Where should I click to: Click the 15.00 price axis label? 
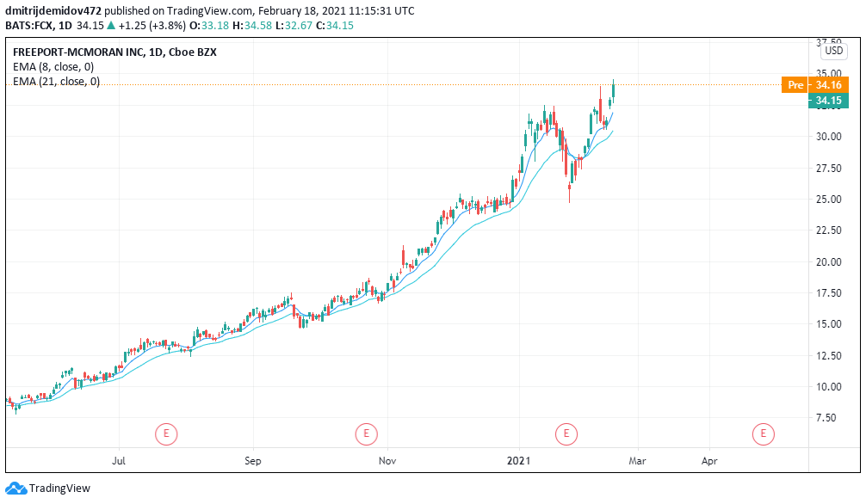tap(829, 324)
